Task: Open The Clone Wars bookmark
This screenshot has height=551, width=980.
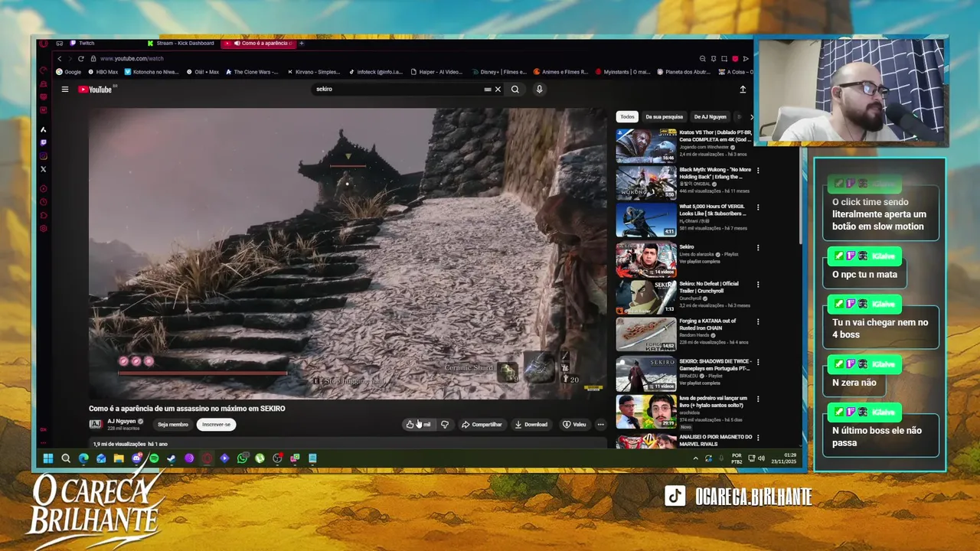Action: coord(252,72)
